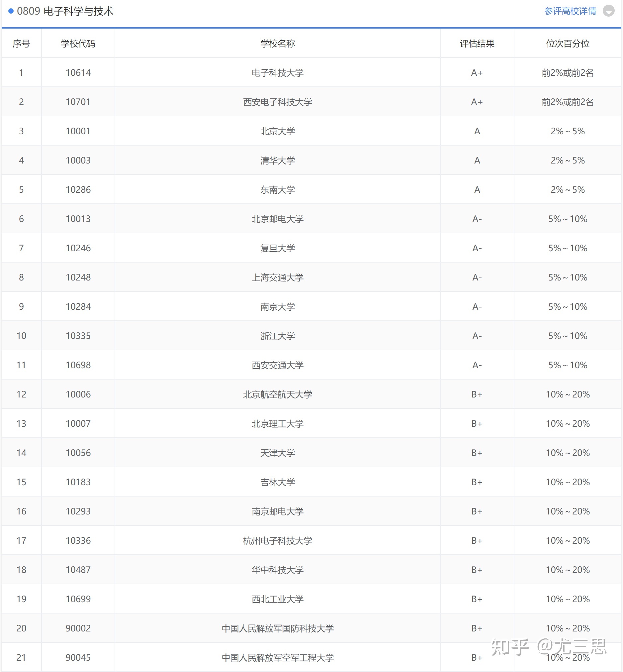The height and width of the screenshot is (672, 623).
Task: Select the 中国人民解放军国防科技大学 cell
Action: [x=277, y=628]
